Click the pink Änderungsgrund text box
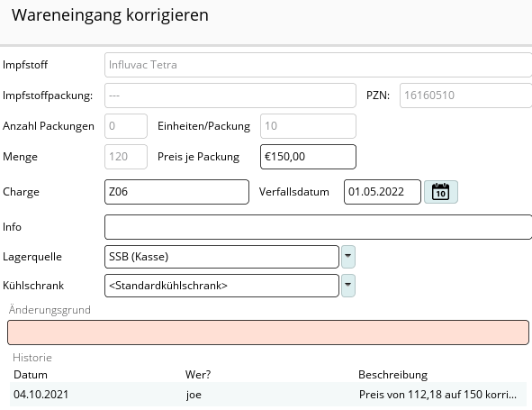 coord(268,333)
